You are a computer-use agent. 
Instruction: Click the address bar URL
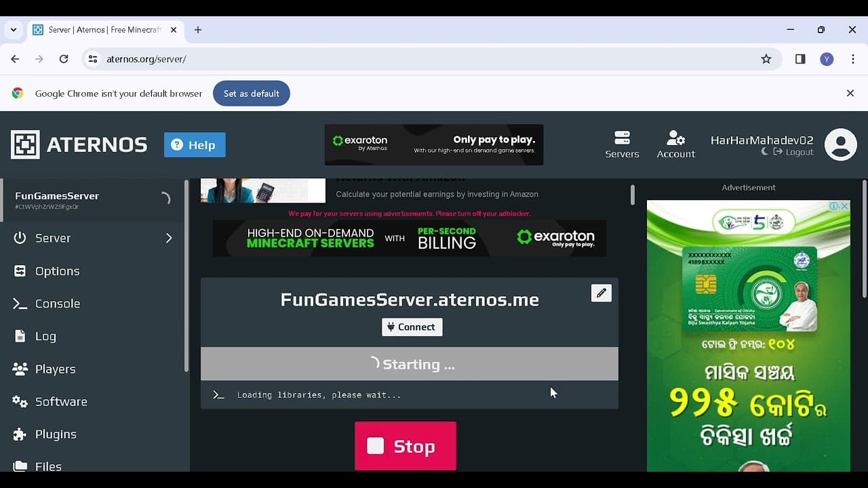click(146, 59)
